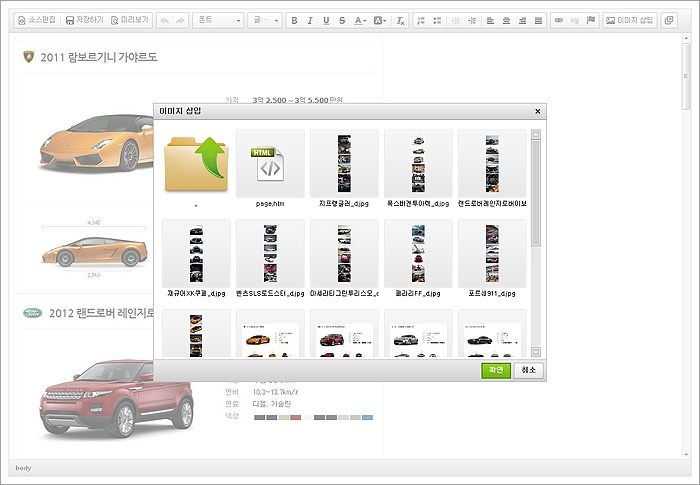Open the background color picker
The height and width of the screenshot is (485, 700).
tap(379, 21)
